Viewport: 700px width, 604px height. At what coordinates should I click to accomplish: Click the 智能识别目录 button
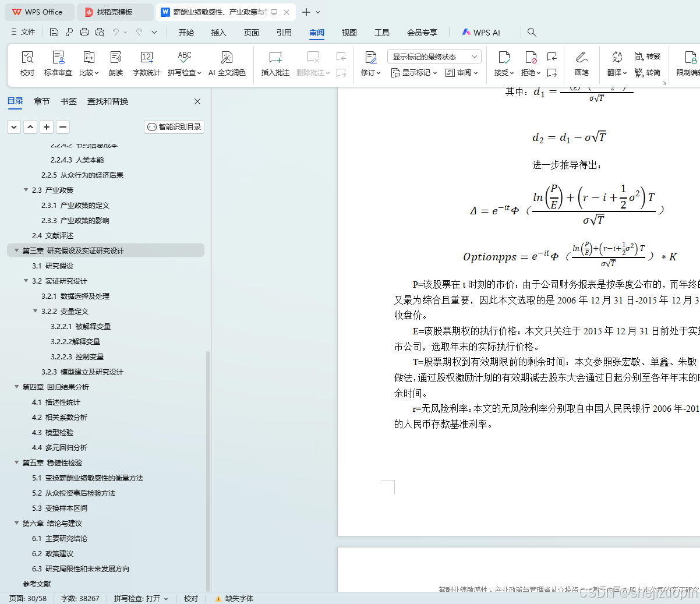point(174,126)
